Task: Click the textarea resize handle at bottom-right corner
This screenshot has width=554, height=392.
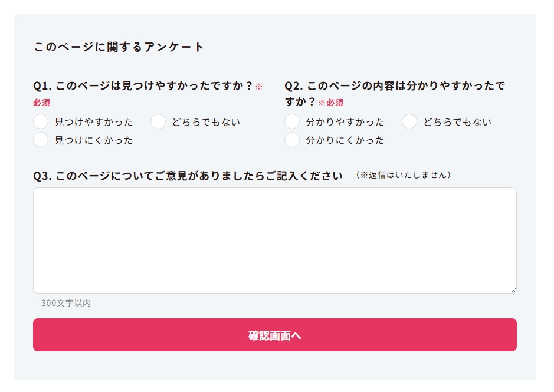Action: (513, 289)
